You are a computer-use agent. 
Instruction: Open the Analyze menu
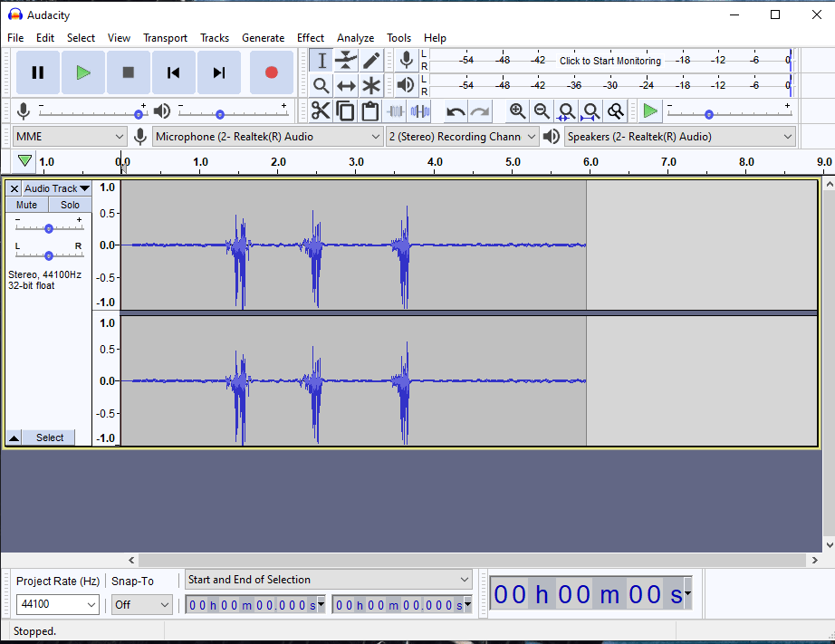tap(355, 38)
